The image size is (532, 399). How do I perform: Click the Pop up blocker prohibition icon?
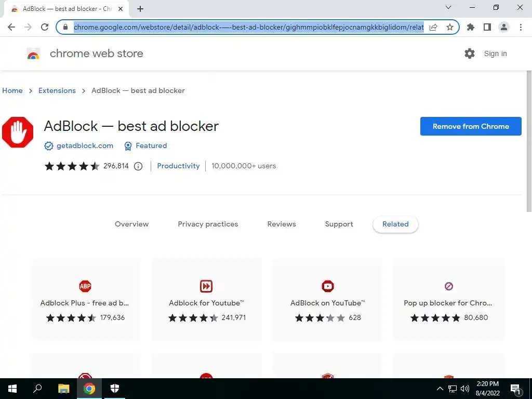tap(449, 286)
